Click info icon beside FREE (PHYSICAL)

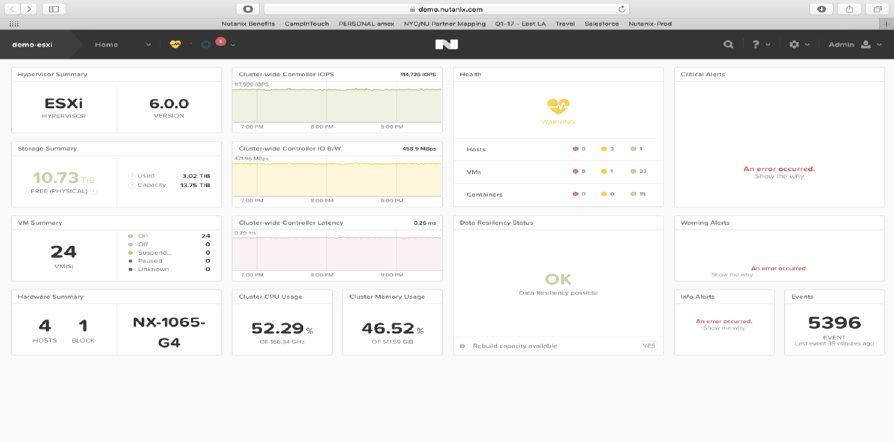click(93, 192)
